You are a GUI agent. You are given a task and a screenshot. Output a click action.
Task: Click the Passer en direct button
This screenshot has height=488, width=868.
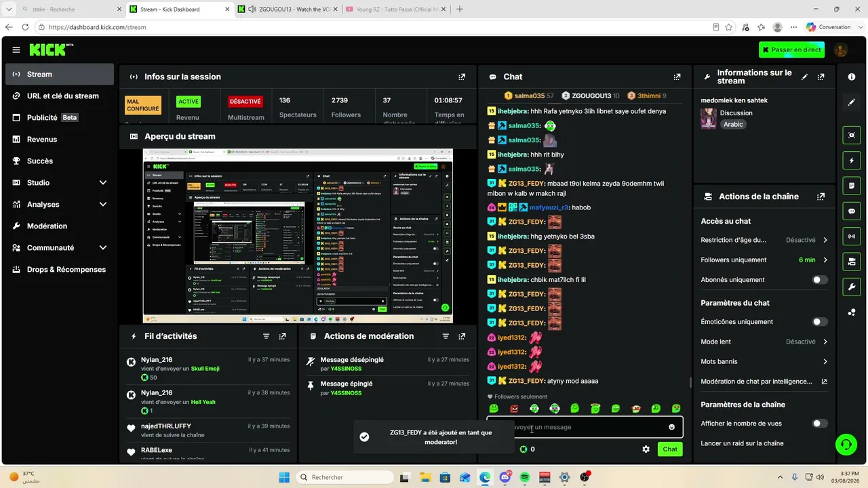point(791,49)
